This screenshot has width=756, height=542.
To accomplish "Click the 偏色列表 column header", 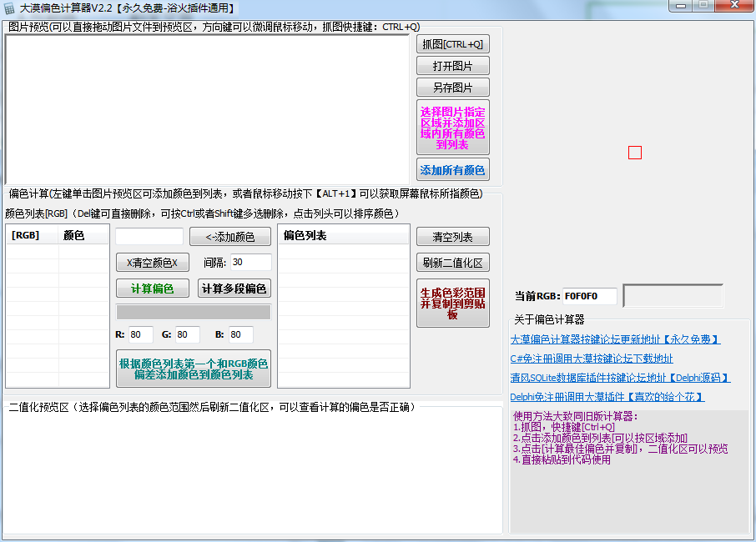I will pos(343,236).
